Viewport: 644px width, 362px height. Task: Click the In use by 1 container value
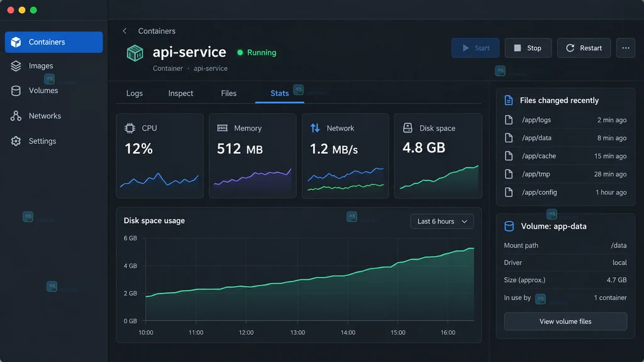tap(610, 297)
